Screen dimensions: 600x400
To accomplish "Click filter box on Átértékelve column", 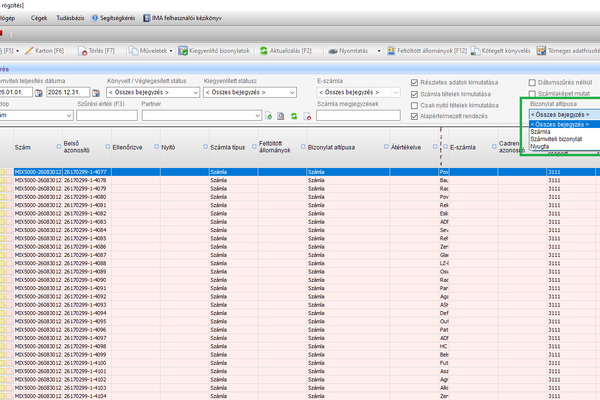I will (x=435, y=147).
